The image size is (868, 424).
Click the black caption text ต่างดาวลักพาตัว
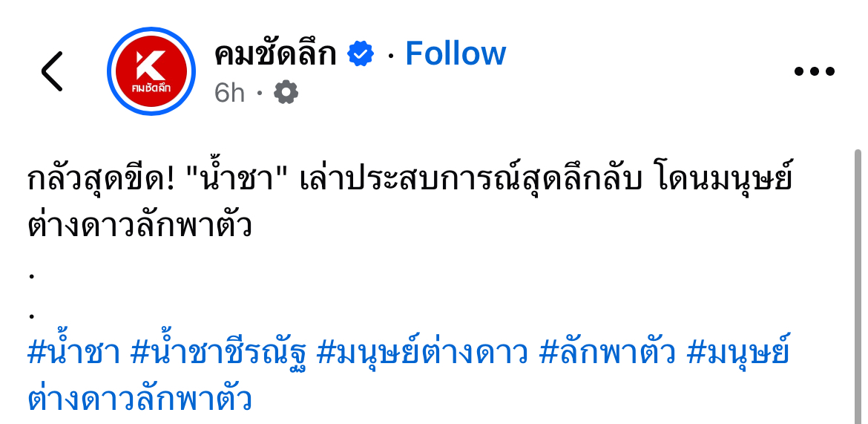pyautogui.click(x=139, y=226)
